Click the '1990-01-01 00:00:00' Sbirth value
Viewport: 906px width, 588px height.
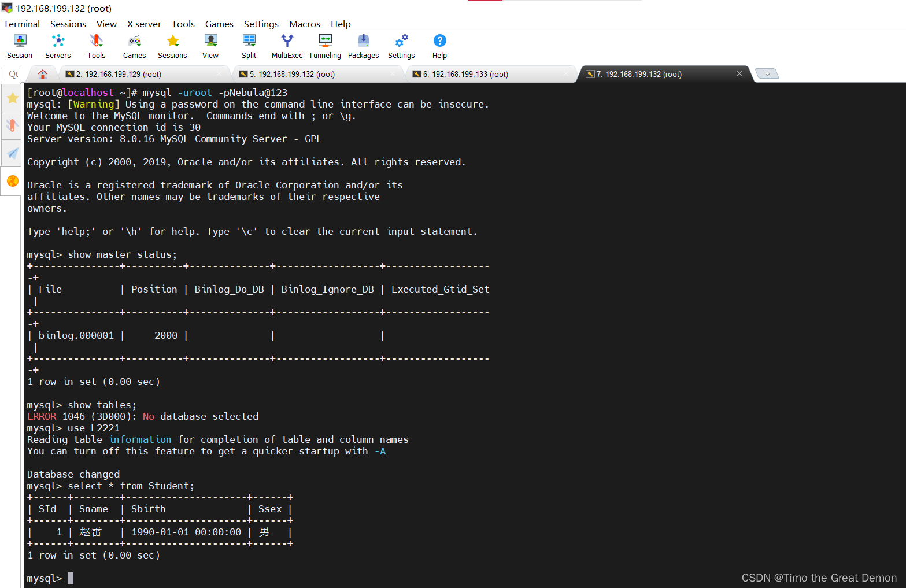pos(186,532)
